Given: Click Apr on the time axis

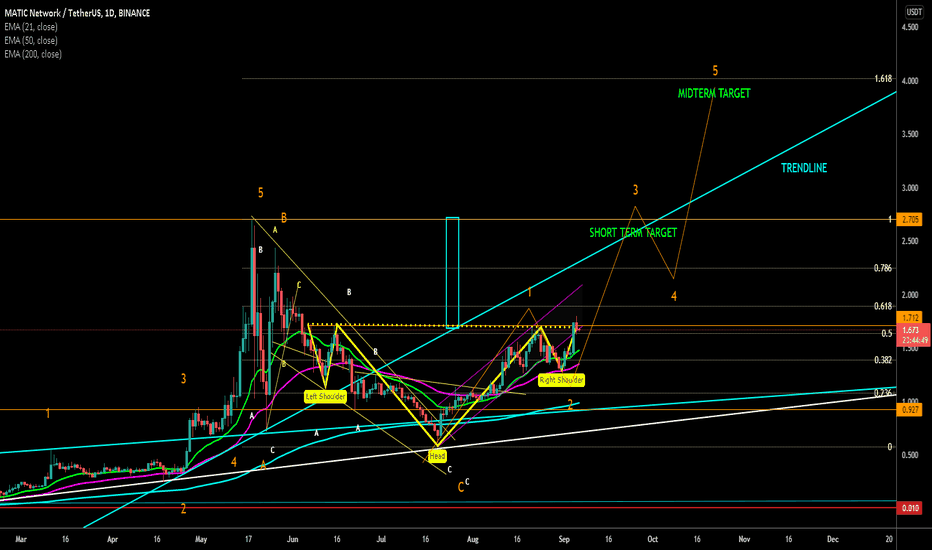Looking at the screenshot, I should tap(112, 539).
